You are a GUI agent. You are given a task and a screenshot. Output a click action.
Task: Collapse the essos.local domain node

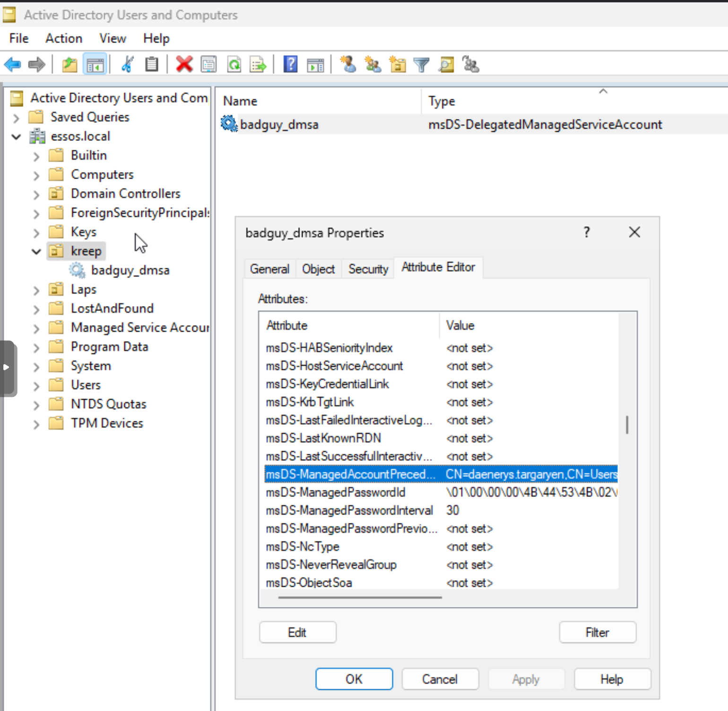tap(17, 137)
